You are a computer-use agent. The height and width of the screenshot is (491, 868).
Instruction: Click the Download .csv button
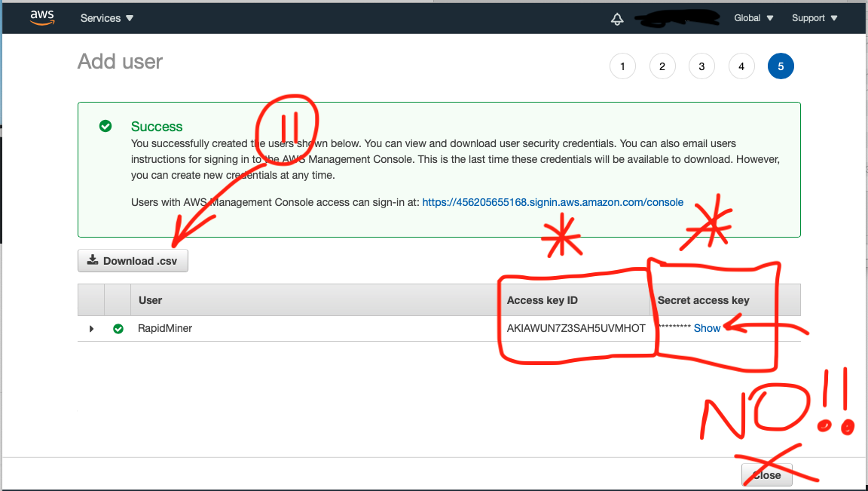point(133,261)
